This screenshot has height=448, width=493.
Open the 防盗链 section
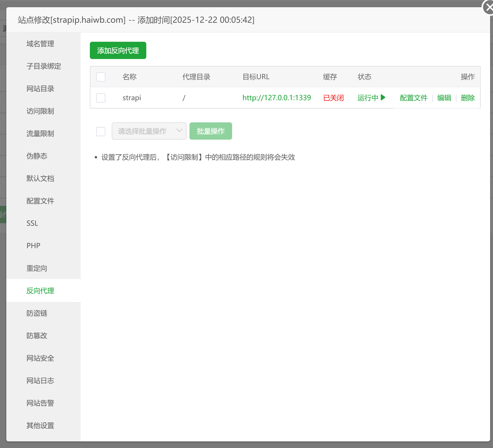37,313
